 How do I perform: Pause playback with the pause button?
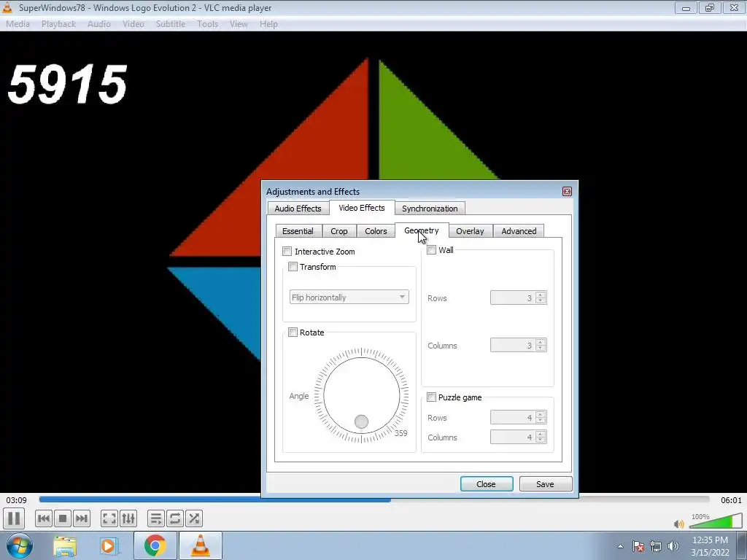click(15, 518)
